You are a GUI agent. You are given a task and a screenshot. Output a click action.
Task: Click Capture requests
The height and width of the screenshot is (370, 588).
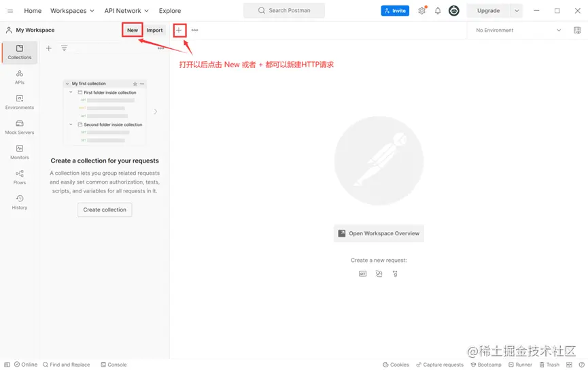tap(440, 365)
